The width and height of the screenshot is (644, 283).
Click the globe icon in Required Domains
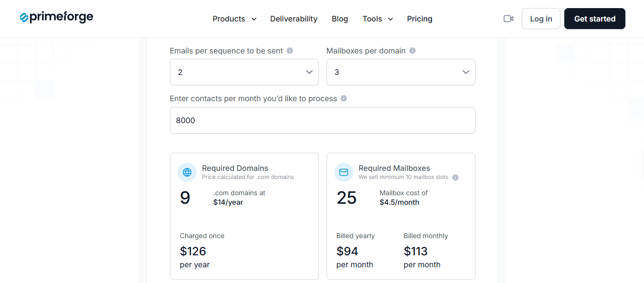pyautogui.click(x=187, y=172)
